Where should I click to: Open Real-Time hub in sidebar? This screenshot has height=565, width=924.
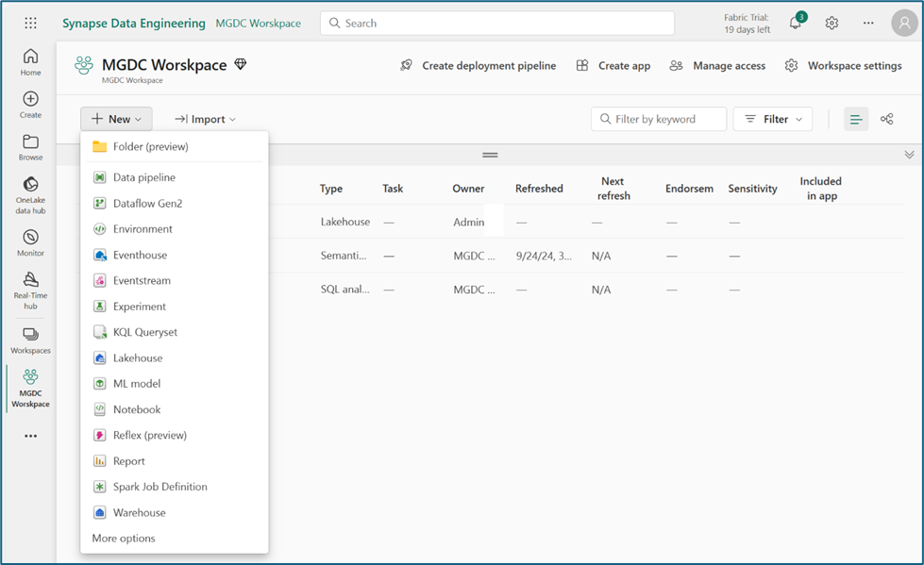[30, 291]
